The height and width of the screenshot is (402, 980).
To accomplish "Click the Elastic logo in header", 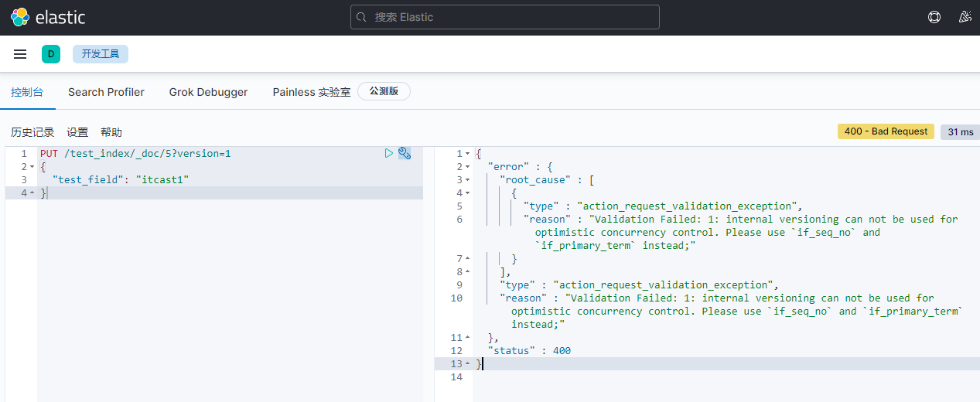I will pos(48,17).
